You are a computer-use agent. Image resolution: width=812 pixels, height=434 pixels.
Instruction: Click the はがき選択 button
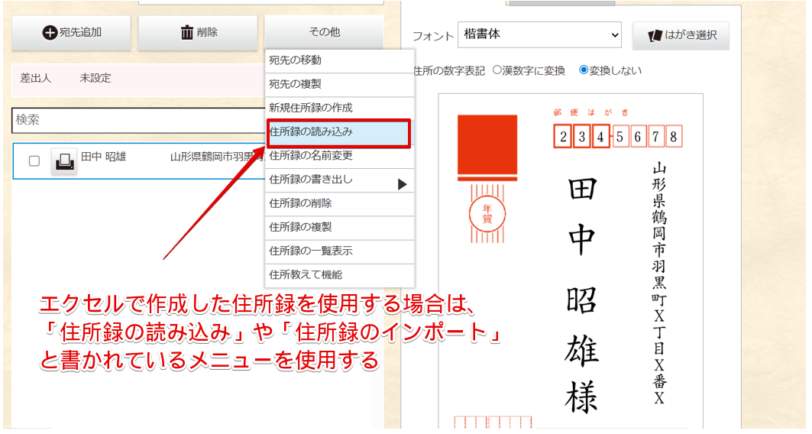[x=681, y=35]
